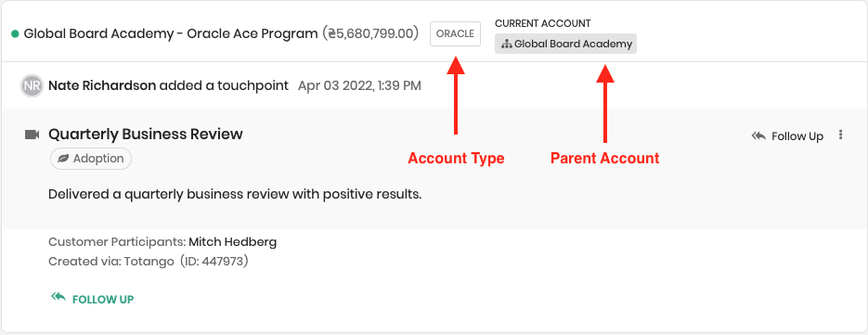Open the Quarterly Business Review touchpoint title
This screenshot has height=335, width=868.
pos(146,134)
